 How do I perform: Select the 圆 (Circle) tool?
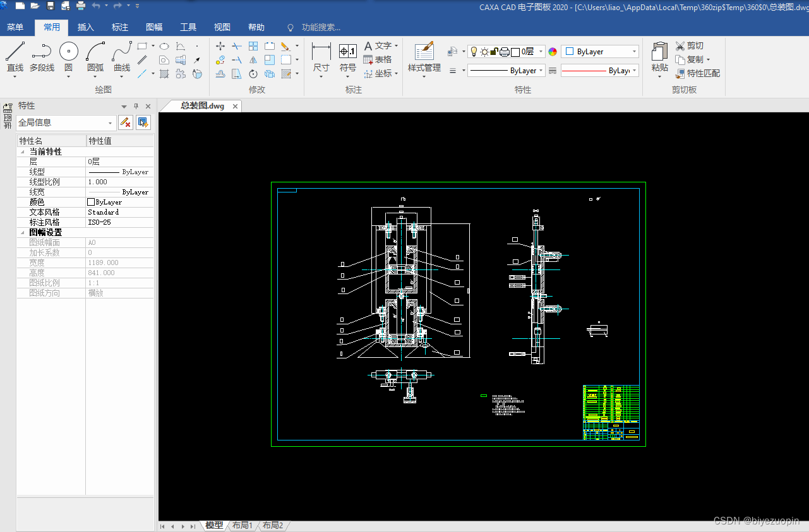pos(69,58)
